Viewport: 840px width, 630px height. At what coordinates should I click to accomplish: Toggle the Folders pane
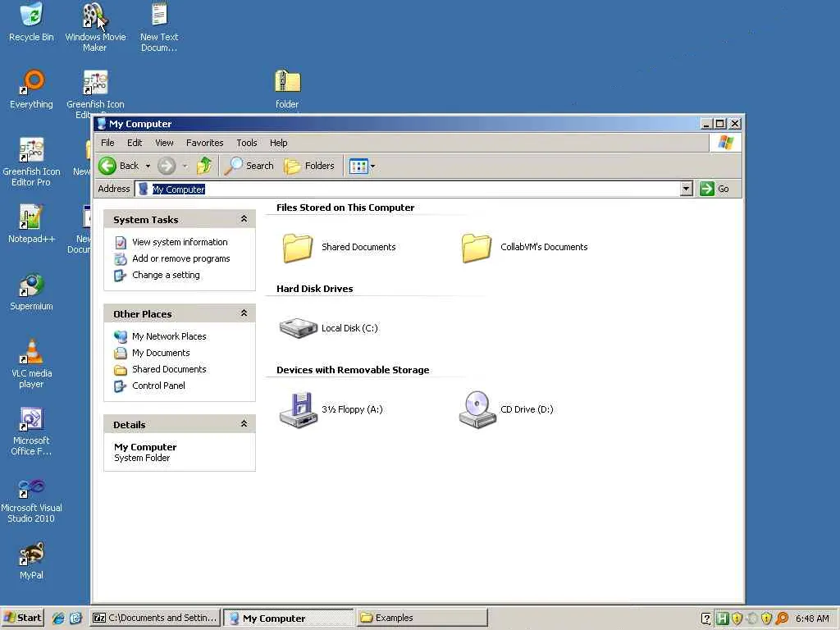click(309, 166)
